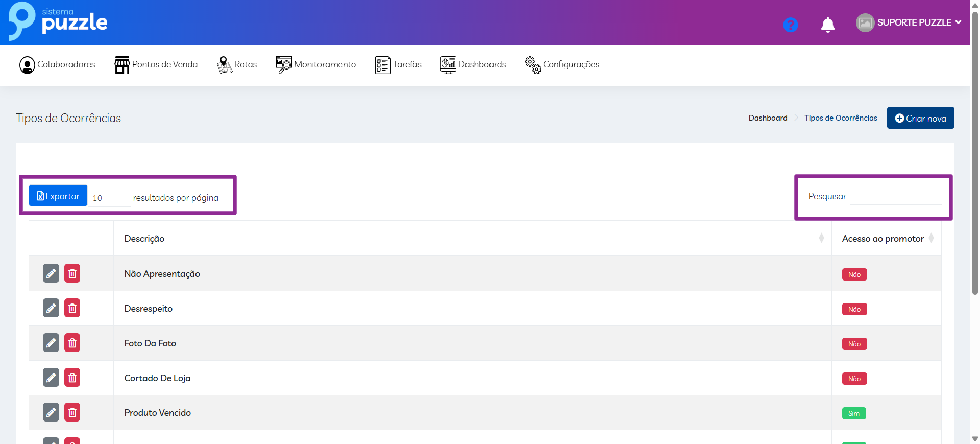The image size is (980, 444).
Task: Change the results per page selector
Action: click(110, 198)
